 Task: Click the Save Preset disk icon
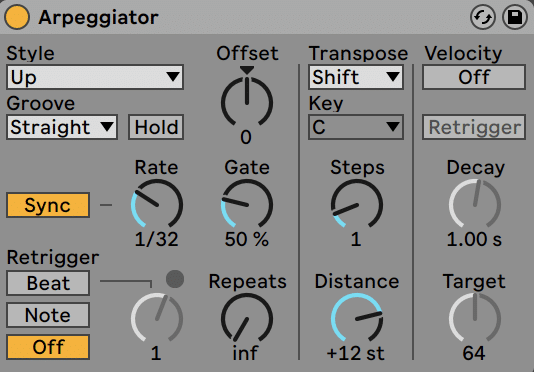tap(515, 17)
